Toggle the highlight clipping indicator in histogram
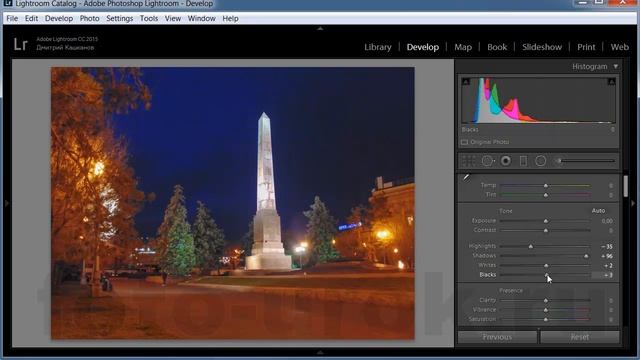 click(611, 82)
